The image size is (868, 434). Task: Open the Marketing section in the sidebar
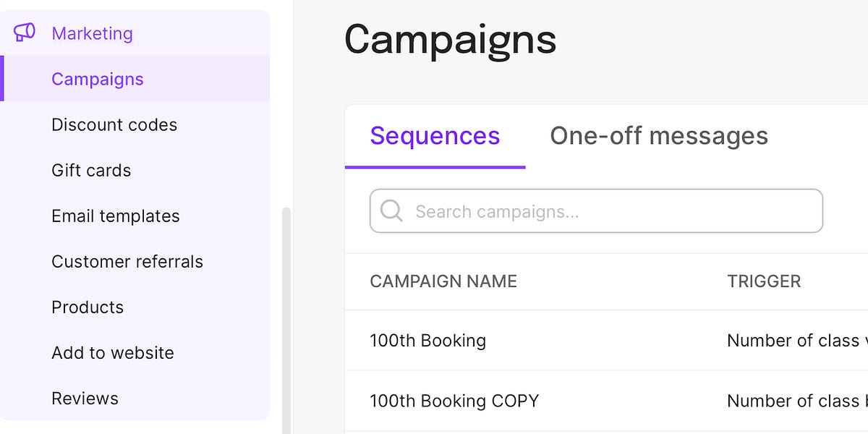pos(92,33)
